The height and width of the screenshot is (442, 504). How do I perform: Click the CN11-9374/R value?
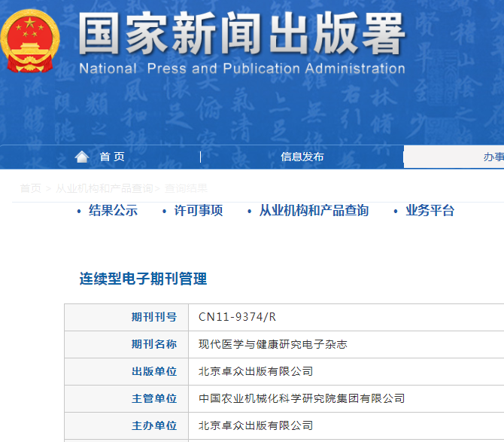click(237, 317)
